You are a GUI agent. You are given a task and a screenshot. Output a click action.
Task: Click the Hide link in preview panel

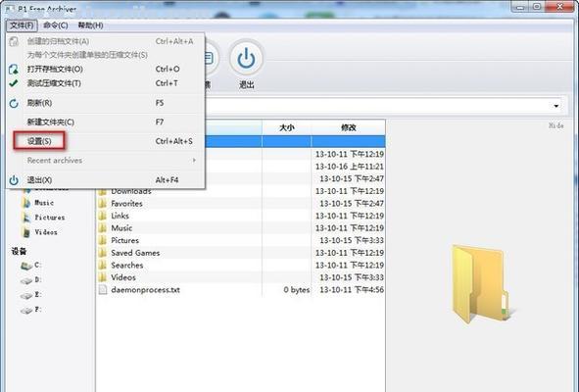click(555, 125)
